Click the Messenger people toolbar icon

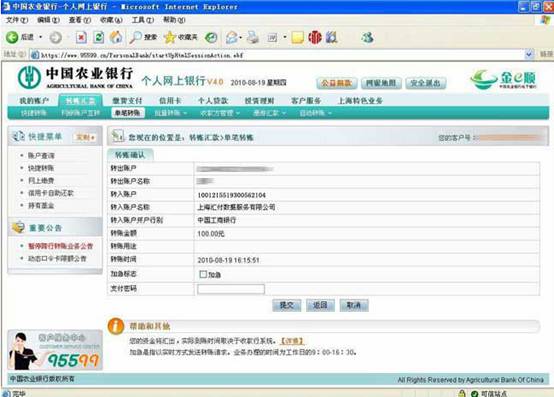click(367, 37)
